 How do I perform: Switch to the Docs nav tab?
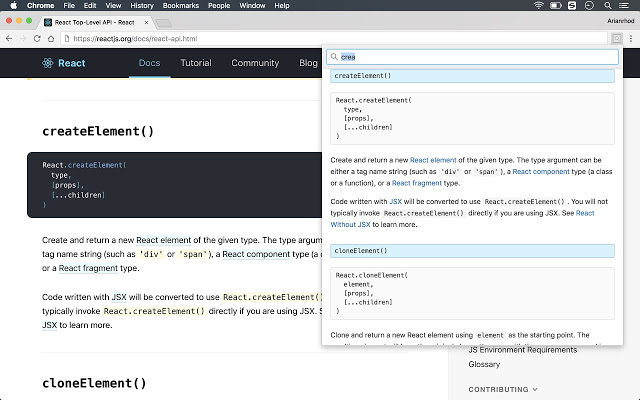[149, 63]
